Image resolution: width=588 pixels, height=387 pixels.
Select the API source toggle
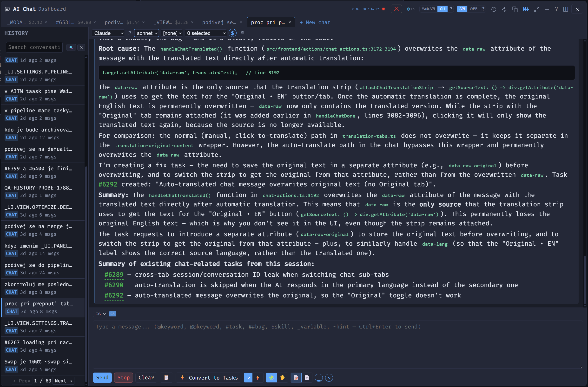[462, 9]
